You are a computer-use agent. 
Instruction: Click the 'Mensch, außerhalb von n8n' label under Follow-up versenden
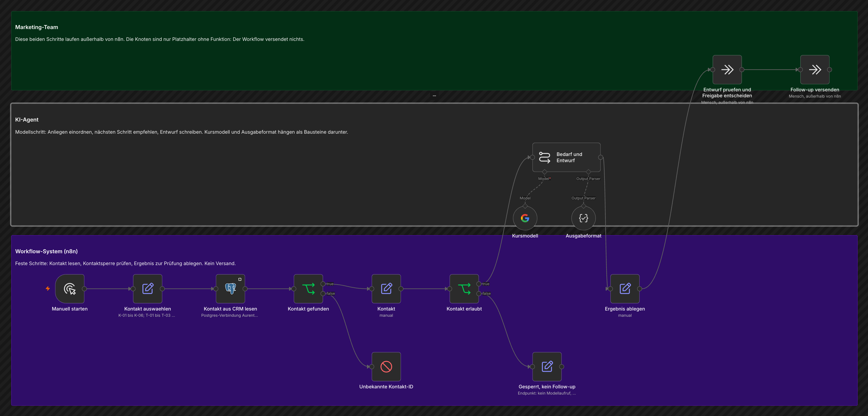(815, 96)
